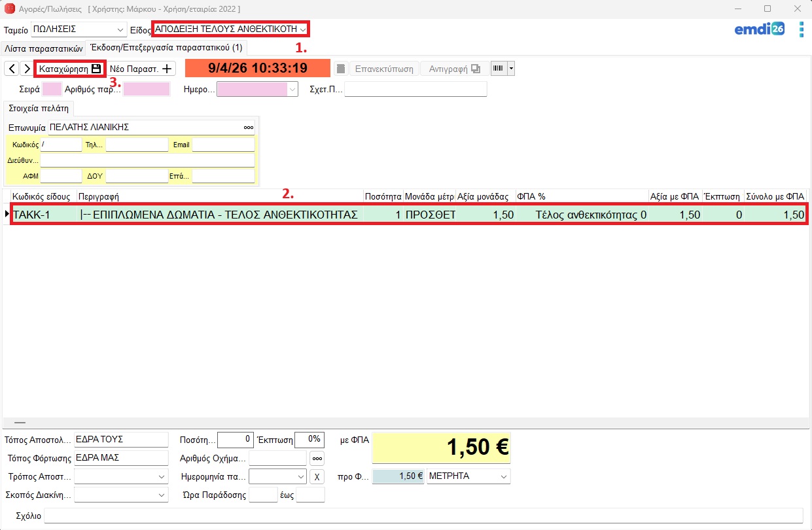Go to the previous document arrow
The width and height of the screenshot is (812, 530).
(x=12, y=69)
